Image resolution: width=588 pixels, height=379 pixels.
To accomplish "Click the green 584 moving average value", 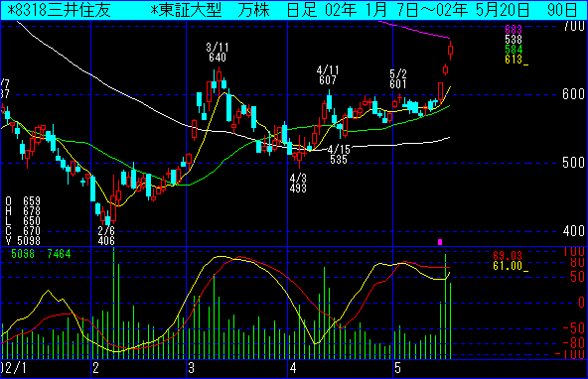I will pos(514,50).
